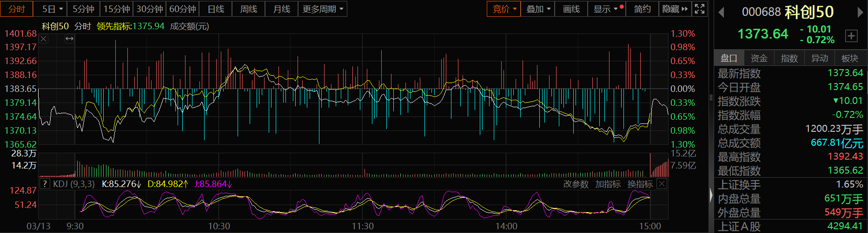868x233 pixels.
Task: Toggle the 简约 simple view mode
Action: (x=642, y=9)
